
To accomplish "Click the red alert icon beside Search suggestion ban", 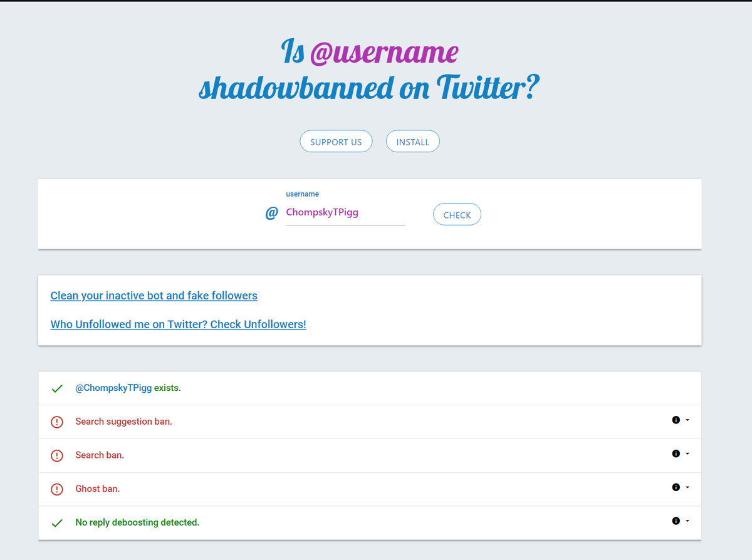I will pos(57,422).
